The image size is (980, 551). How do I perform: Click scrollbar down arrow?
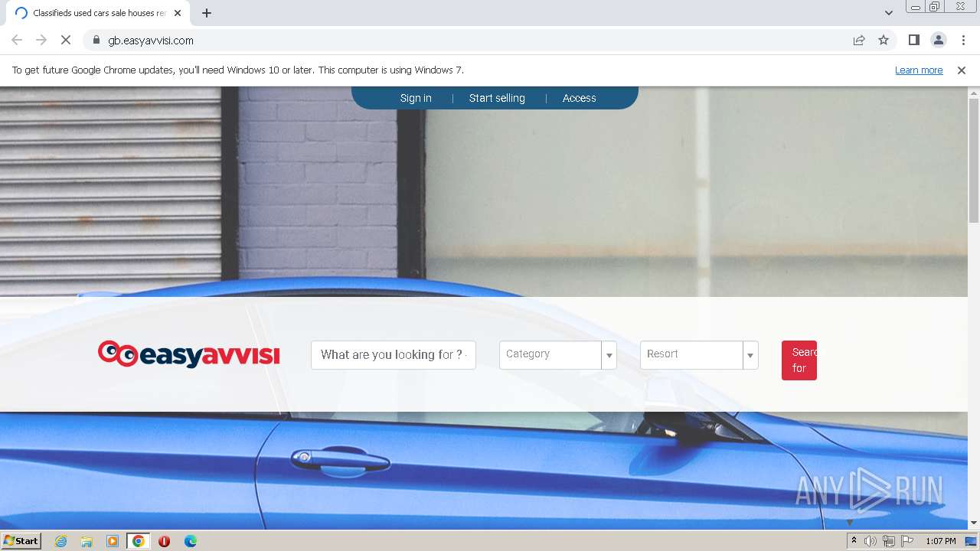point(974,523)
